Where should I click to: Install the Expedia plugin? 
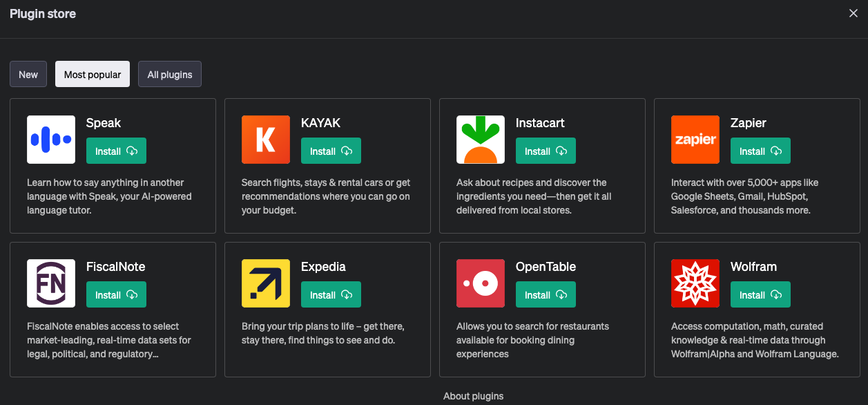[331, 295]
